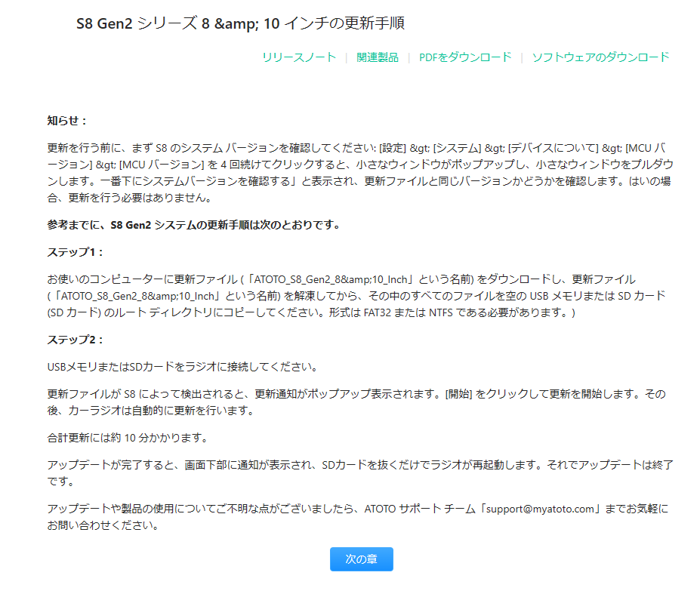Go to the 関連製品 link
700x594 pixels.
378,57
